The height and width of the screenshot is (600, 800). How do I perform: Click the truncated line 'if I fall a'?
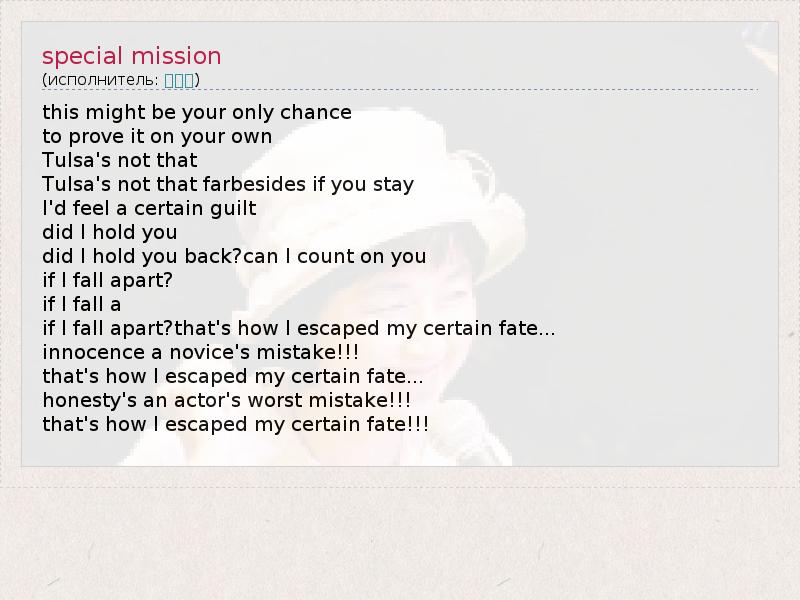(x=81, y=304)
